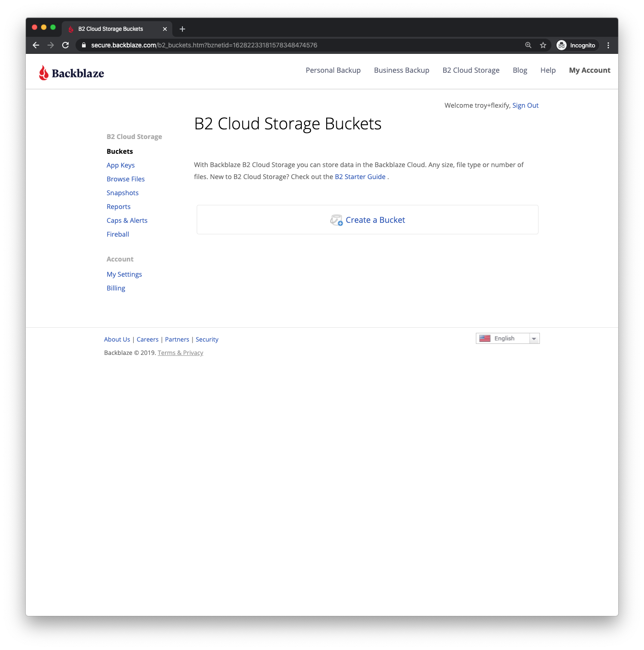
Task: Click the macOS yellow minimize window button
Action: click(x=44, y=28)
